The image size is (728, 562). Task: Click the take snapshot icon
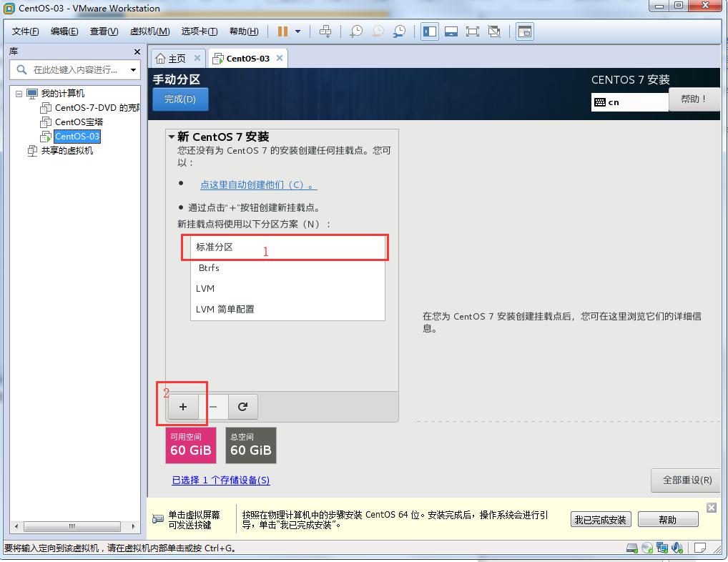[356, 31]
